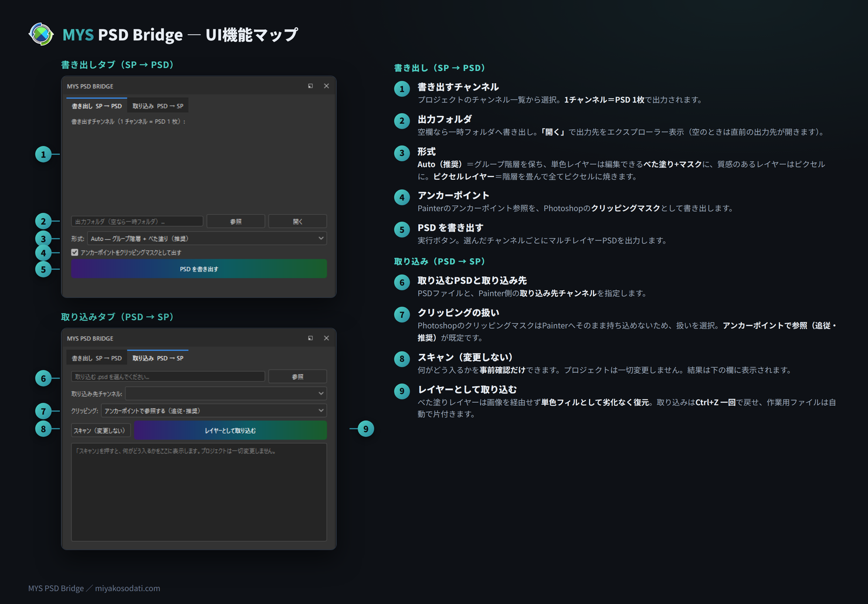The width and height of the screenshot is (868, 604).
Task: Focus the 出力フォルダ input field
Action: click(137, 222)
